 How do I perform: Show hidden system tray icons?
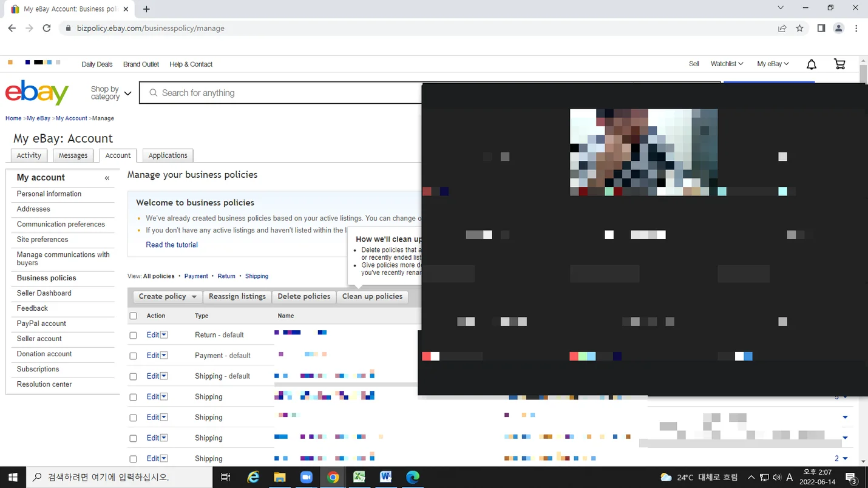[x=751, y=477]
